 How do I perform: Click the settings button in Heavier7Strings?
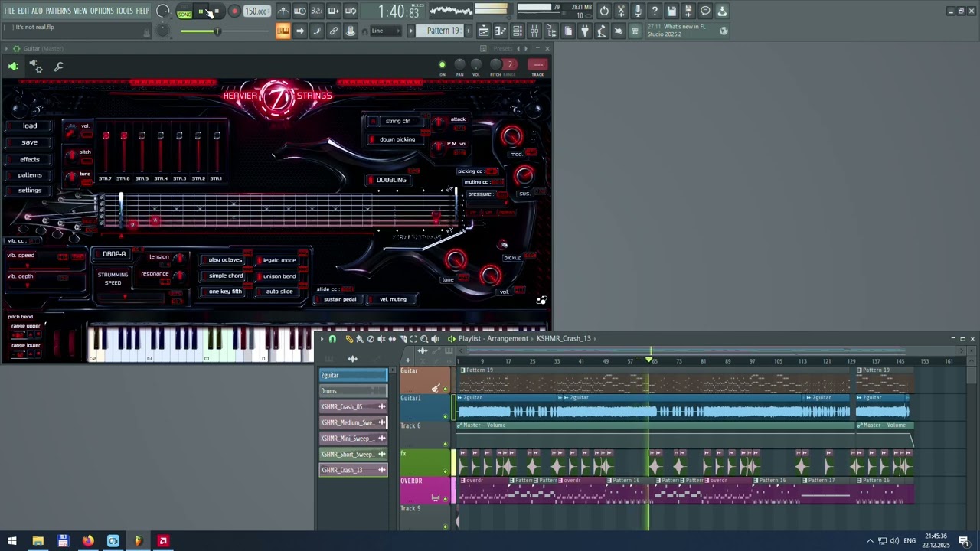click(29, 191)
